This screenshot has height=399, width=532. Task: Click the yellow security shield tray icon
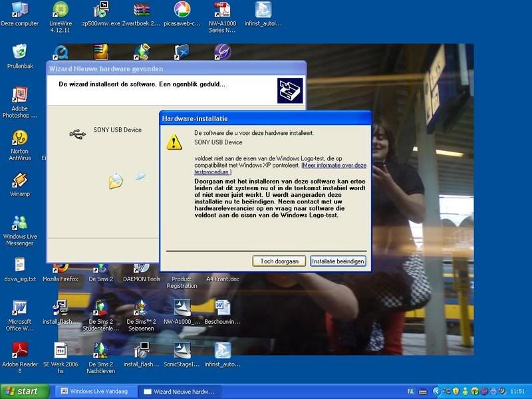tap(456, 392)
